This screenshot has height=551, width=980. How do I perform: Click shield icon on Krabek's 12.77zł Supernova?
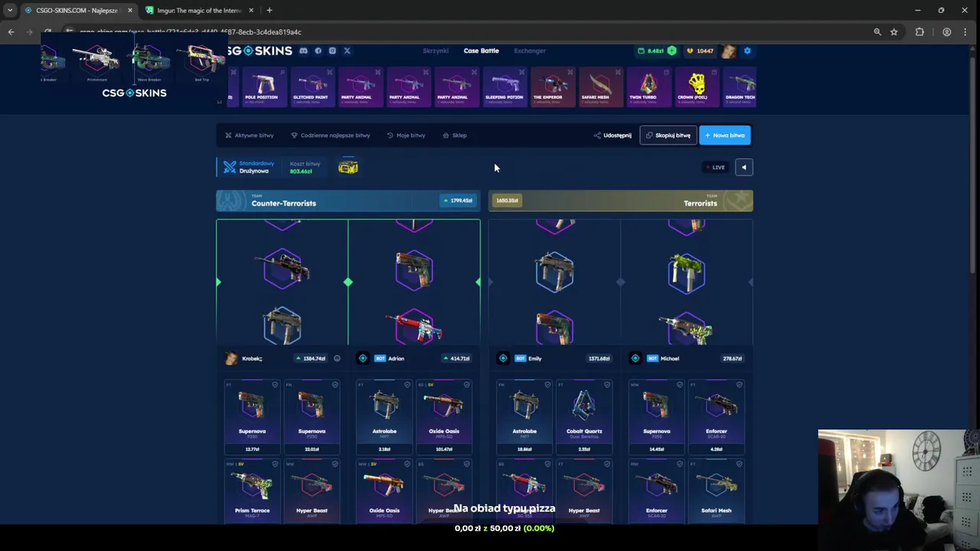click(x=276, y=385)
